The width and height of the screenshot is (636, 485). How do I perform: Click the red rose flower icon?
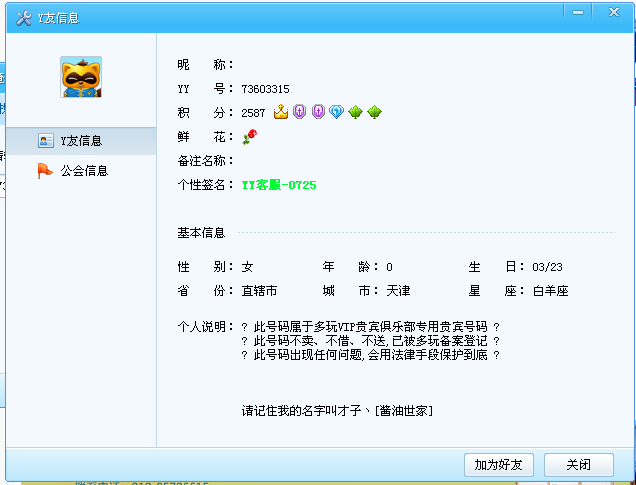click(249, 137)
